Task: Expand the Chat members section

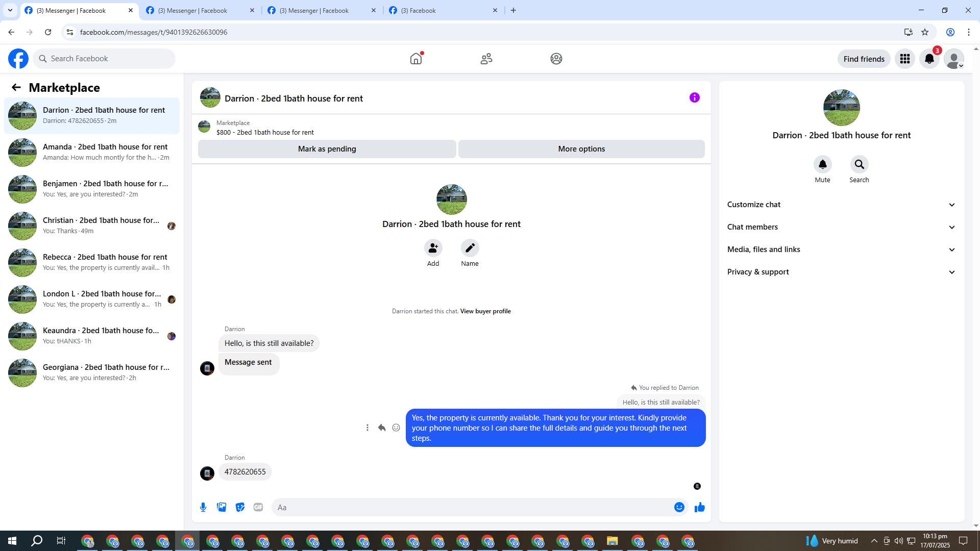Action: coord(841,227)
